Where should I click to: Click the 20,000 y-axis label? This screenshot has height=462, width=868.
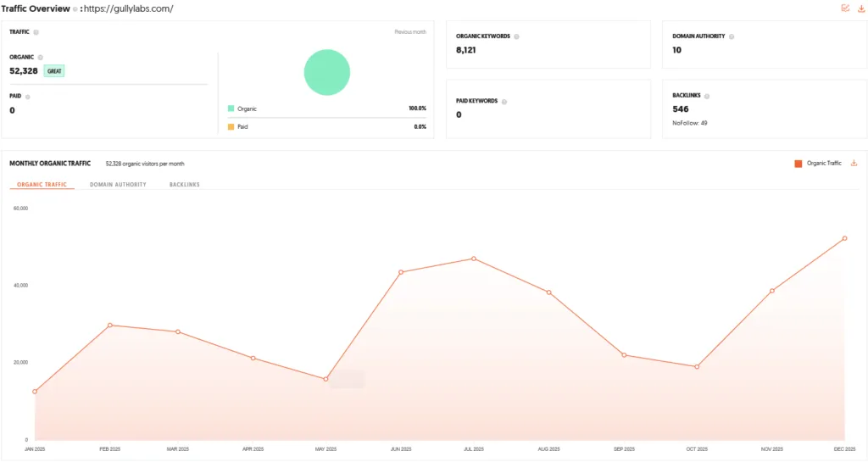[20, 363]
